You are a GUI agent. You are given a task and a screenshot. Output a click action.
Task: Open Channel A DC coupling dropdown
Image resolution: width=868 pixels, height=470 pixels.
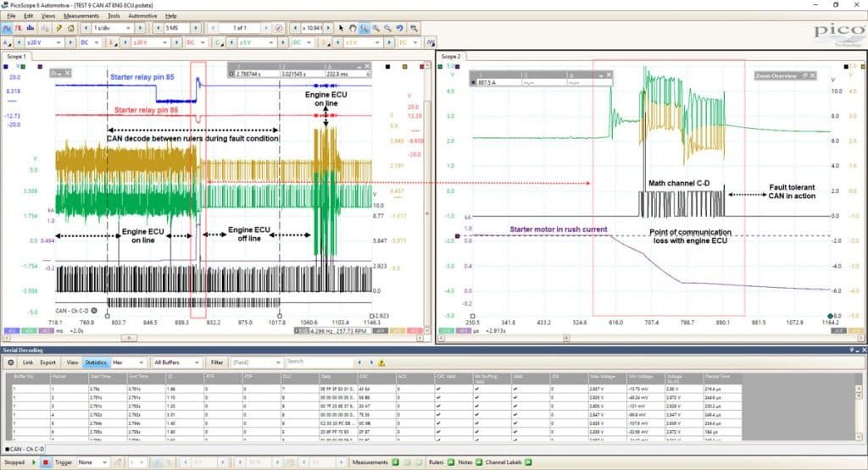(90, 42)
